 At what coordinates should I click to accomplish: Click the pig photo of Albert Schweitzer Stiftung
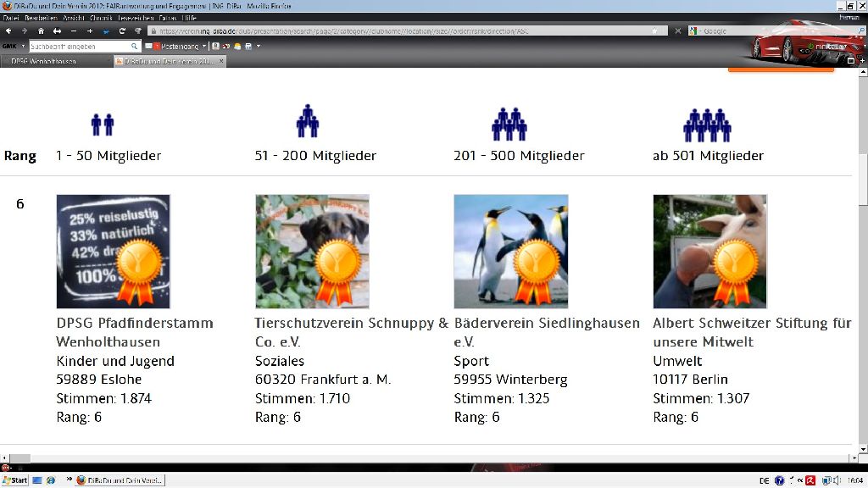click(709, 251)
